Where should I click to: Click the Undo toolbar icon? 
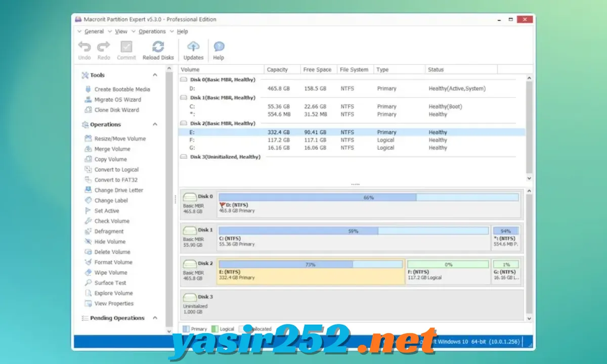tap(84, 47)
